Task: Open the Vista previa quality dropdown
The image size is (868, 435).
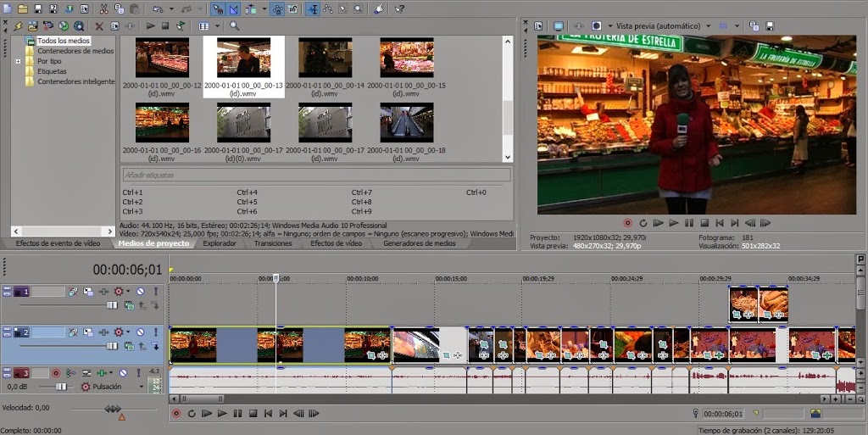Action: [x=709, y=26]
